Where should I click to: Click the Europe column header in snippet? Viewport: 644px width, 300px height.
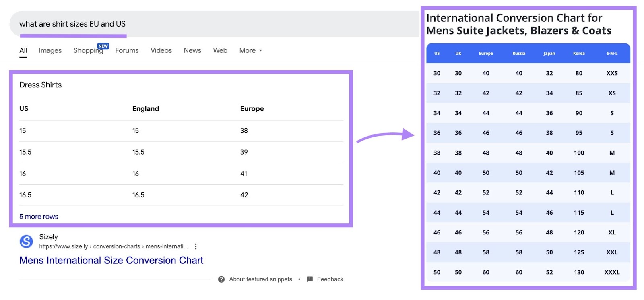[x=252, y=109]
